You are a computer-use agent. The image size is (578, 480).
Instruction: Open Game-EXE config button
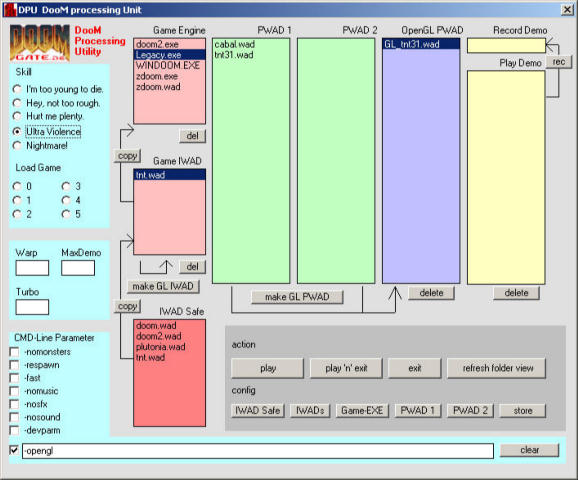(x=362, y=411)
